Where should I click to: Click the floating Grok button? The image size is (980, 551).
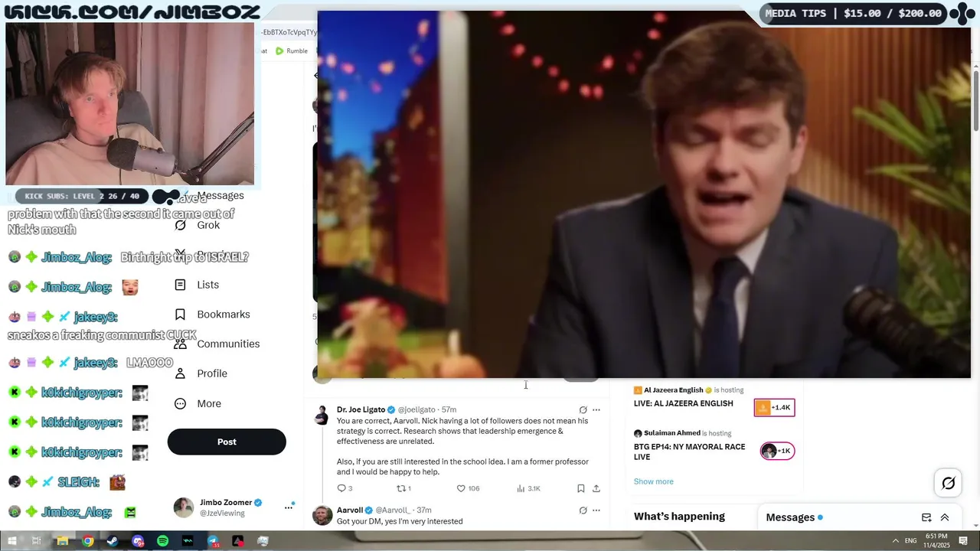pos(948,483)
